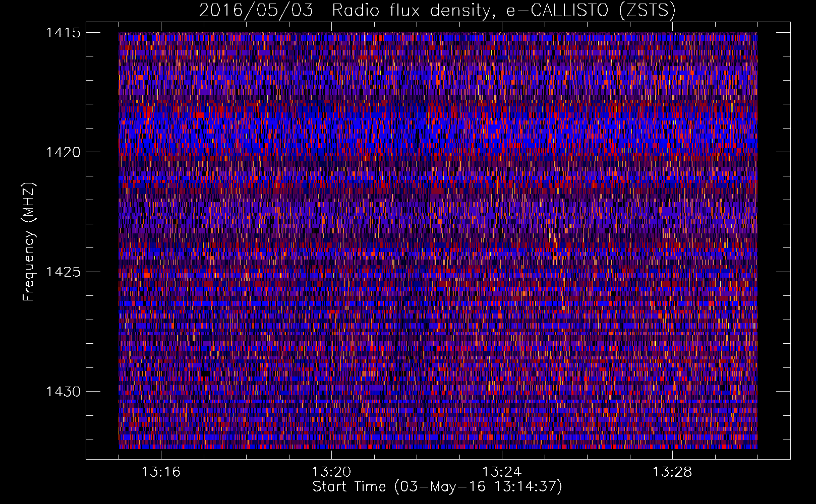Click the plot title text '2016/05/03 Radio flux density, e-CALLISTO (ZSTS)'
The height and width of the screenshot is (504, 816).
point(437,10)
